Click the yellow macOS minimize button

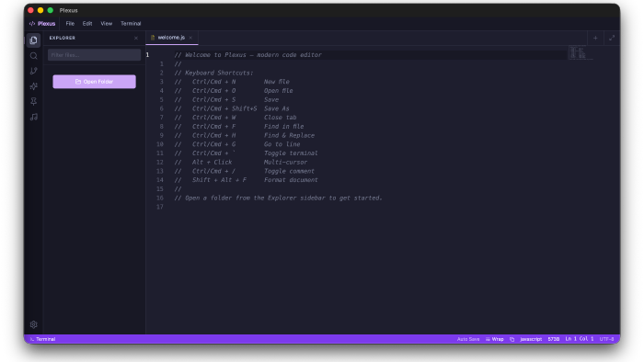(40, 10)
